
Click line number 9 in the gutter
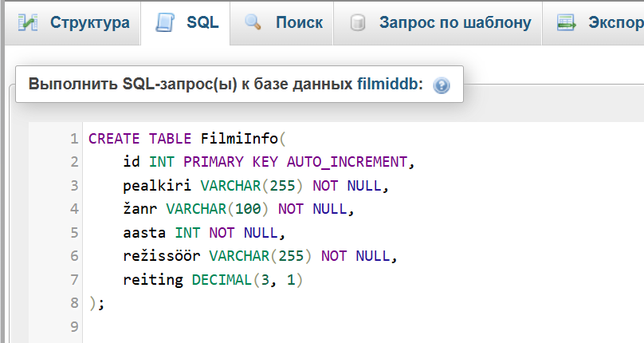(74, 326)
